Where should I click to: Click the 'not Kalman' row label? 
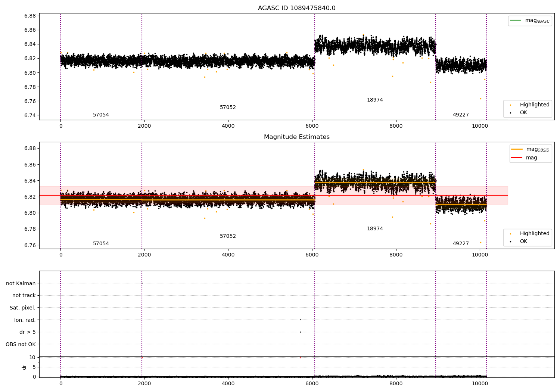tap(21, 283)
